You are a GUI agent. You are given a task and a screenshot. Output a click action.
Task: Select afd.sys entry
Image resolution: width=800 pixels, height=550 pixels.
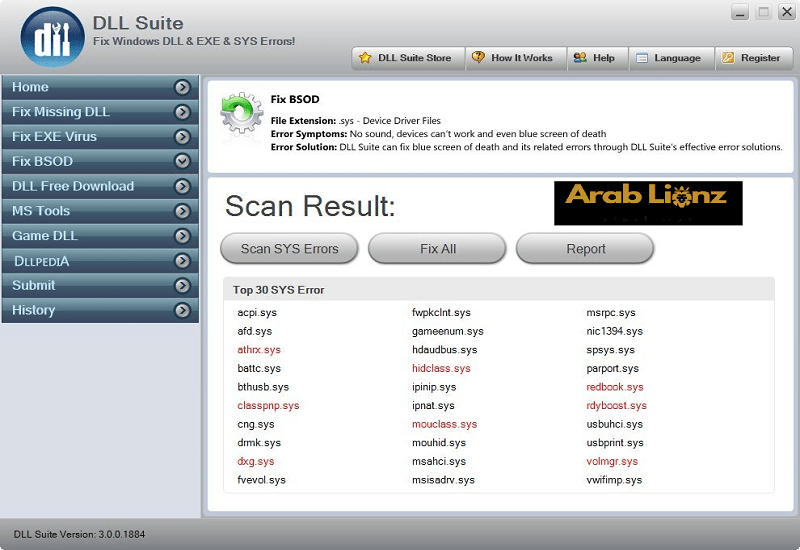point(255,331)
